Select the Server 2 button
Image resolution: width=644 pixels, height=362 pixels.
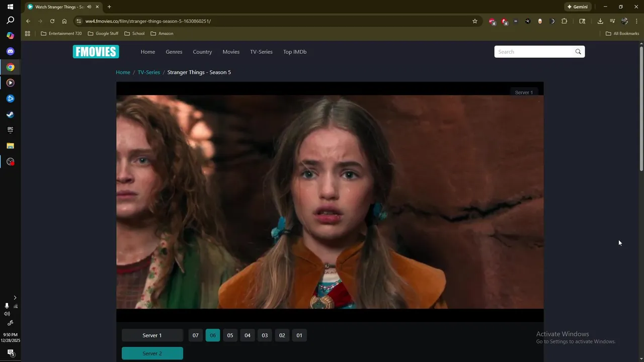point(152,353)
